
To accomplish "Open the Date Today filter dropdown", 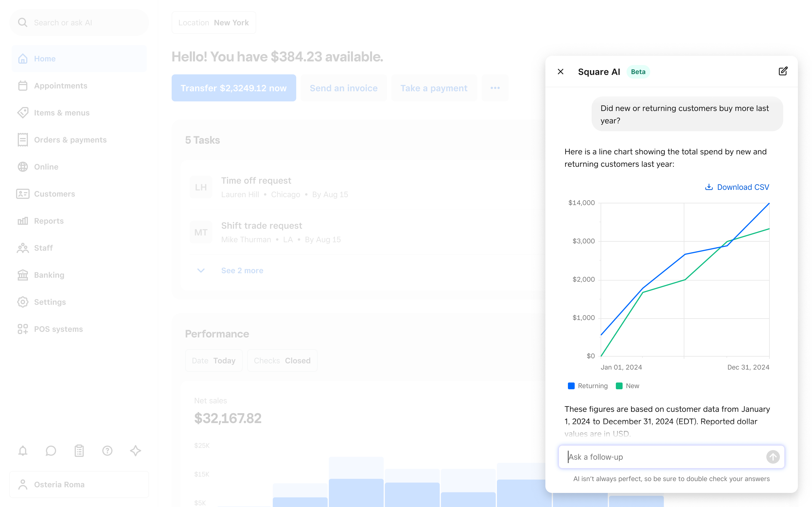I will 214,361.
